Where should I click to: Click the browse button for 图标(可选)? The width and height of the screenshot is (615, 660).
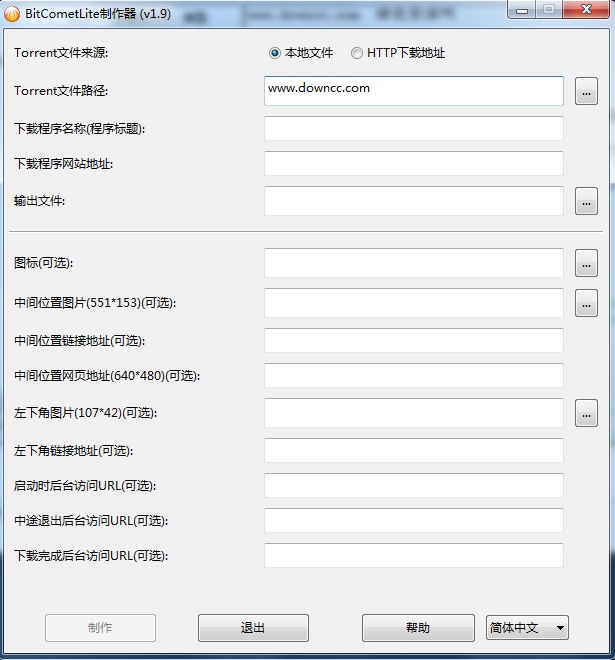[586, 263]
